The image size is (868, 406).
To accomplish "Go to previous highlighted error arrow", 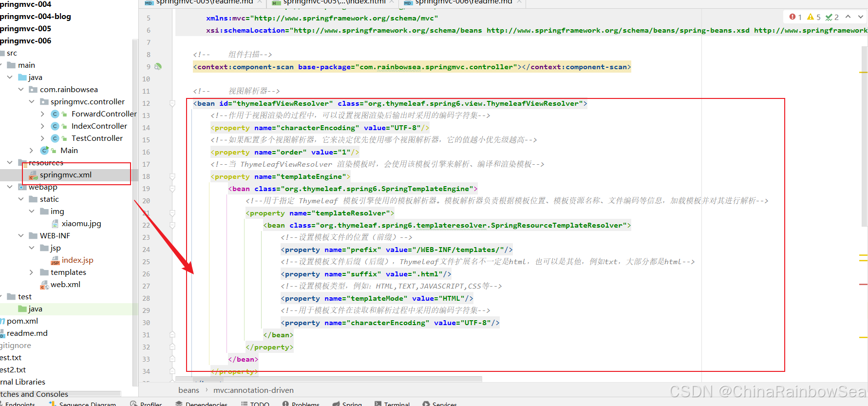I will [x=848, y=17].
